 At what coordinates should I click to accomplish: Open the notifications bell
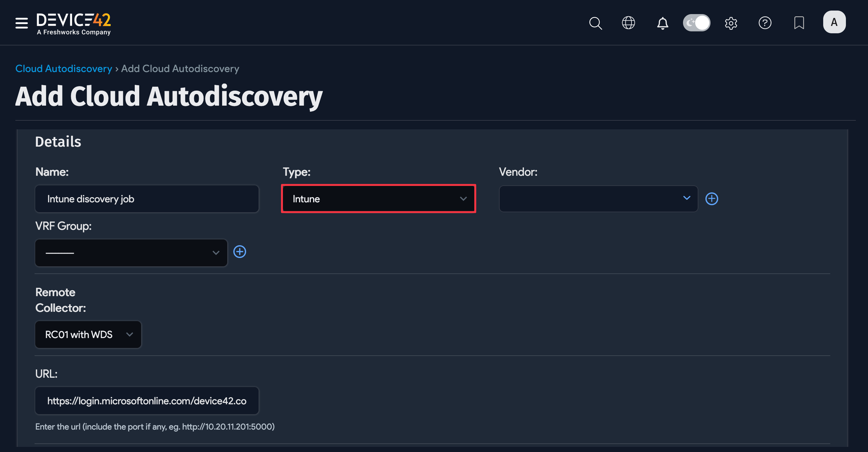pyautogui.click(x=662, y=23)
